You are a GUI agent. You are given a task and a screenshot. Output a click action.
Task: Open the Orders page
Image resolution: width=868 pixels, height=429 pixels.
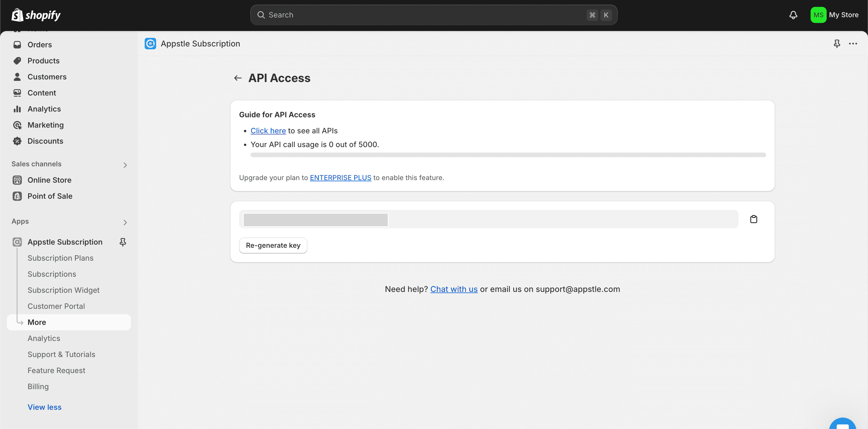39,45
